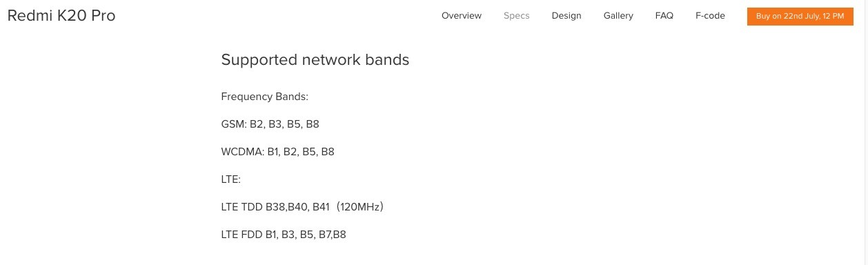Click the LTE FDD bands line
This screenshot has height=265, width=868.
point(284,235)
